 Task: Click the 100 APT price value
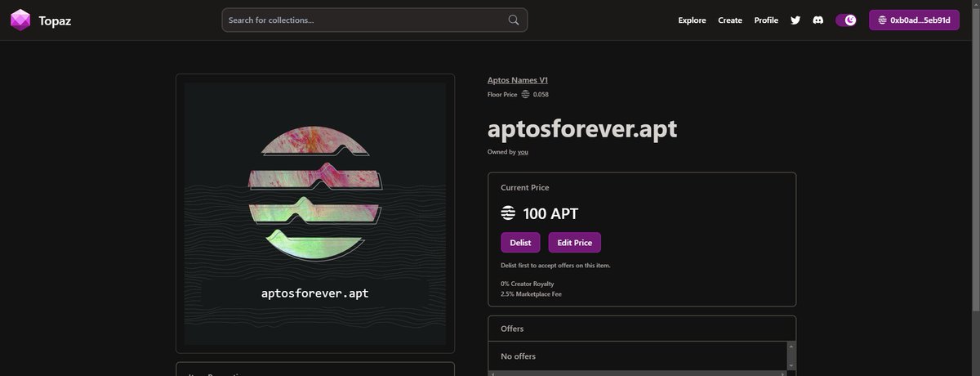pos(550,214)
